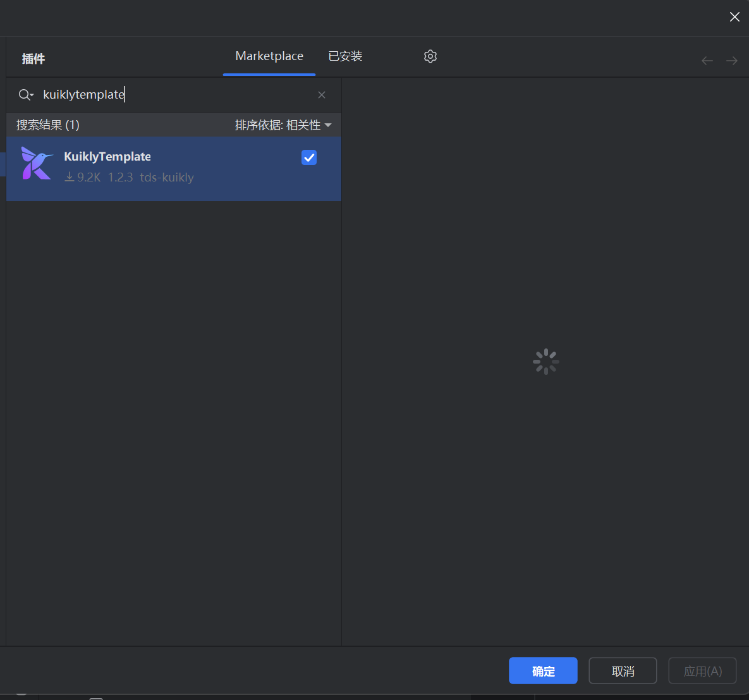Click the 搜索结果 (1) results header
The height and width of the screenshot is (700, 749).
[x=48, y=125]
